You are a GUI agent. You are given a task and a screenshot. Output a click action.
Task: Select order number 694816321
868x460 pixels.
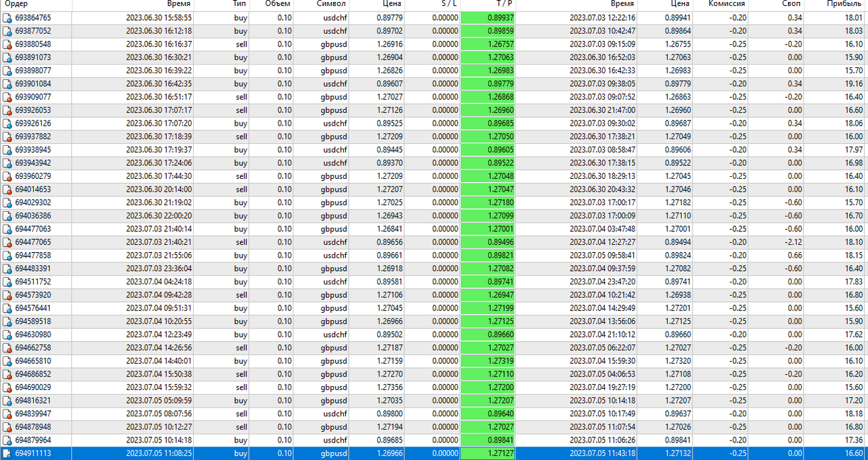coord(33,400)
